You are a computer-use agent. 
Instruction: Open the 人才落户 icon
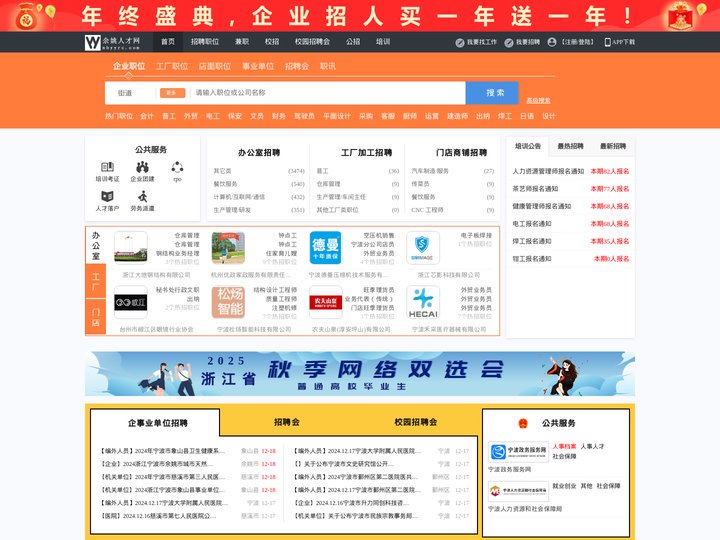point(107,196)
